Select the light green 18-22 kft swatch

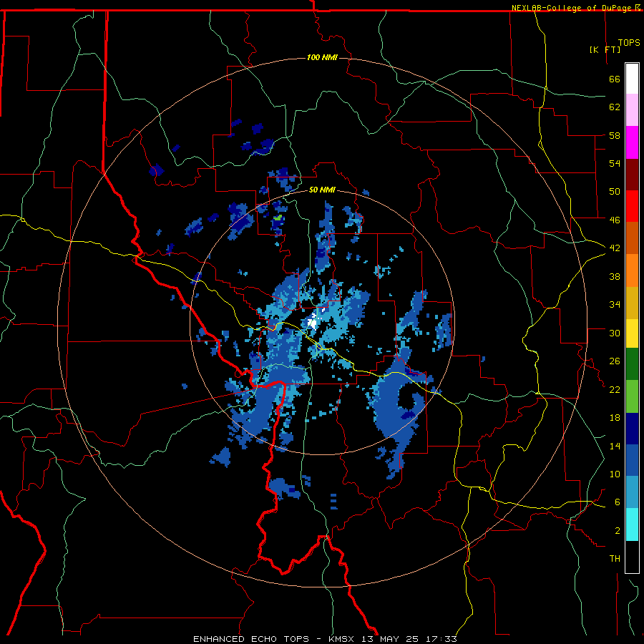(632, 396)
